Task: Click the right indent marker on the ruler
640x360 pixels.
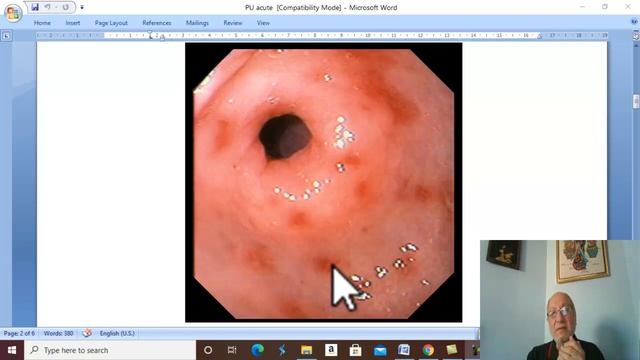Action: 540,37
